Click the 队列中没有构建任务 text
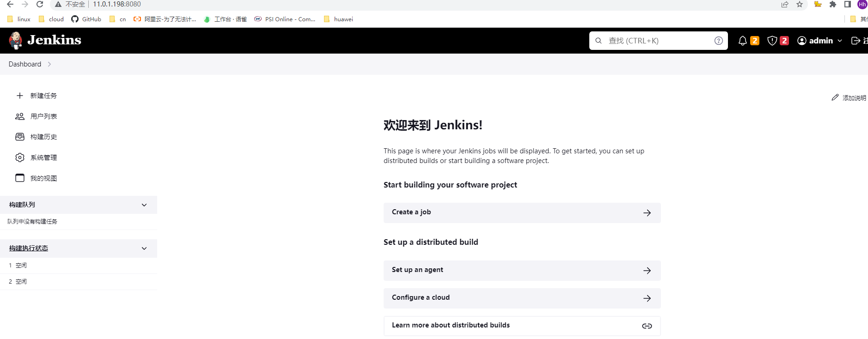The width and height of the screenshot is (868, 339). 32,222
